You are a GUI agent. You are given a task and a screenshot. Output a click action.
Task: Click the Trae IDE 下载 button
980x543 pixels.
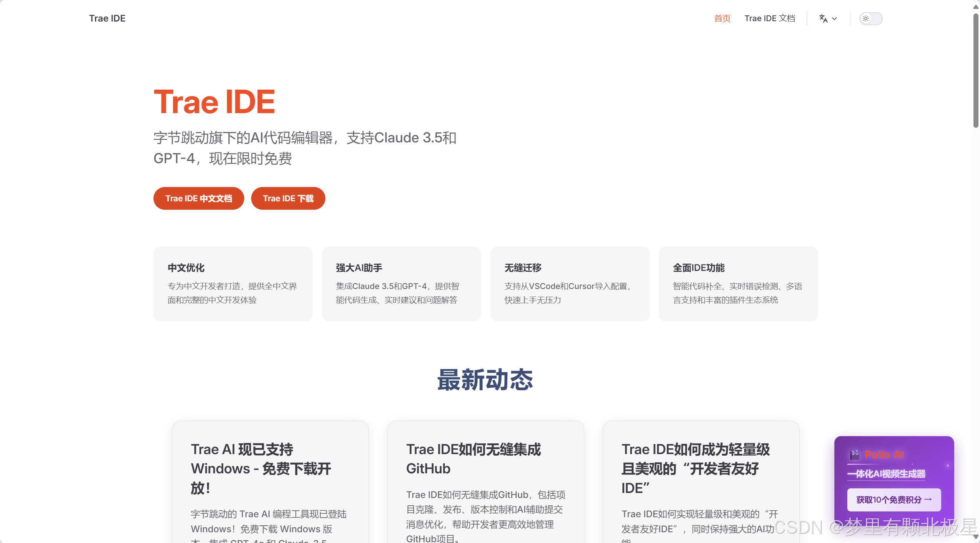(x=288, y=199)
